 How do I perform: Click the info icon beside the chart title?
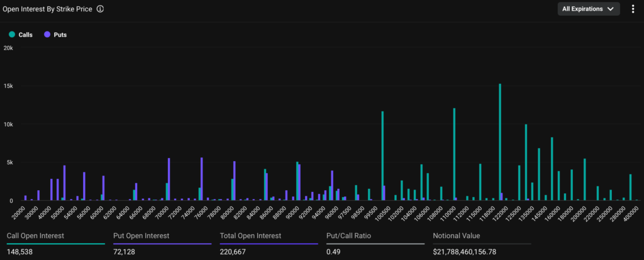101,9
